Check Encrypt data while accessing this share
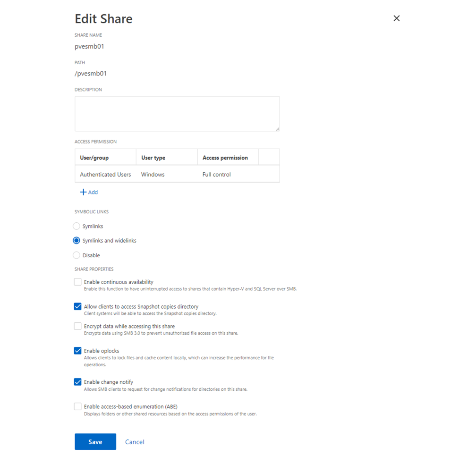The width and height of the screenshot is (476, 455). [x=78, y=326]
